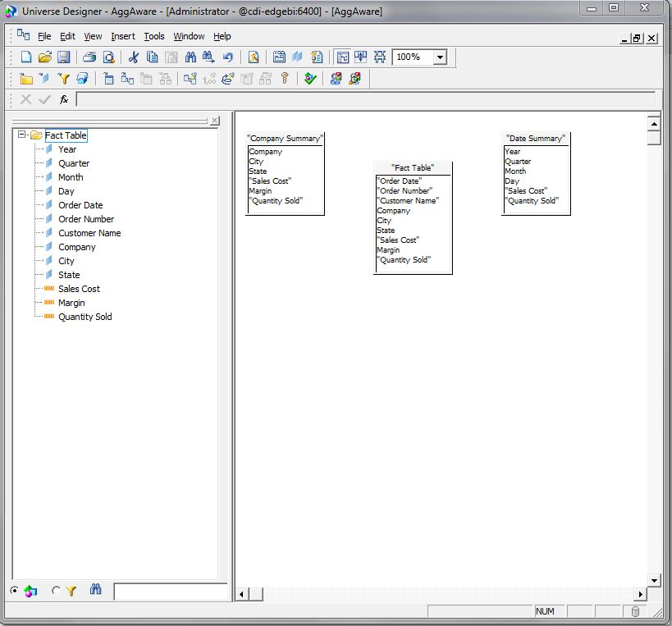Undo the last action with the Undo arrow

pyautogui.click(x=227, y=57)
